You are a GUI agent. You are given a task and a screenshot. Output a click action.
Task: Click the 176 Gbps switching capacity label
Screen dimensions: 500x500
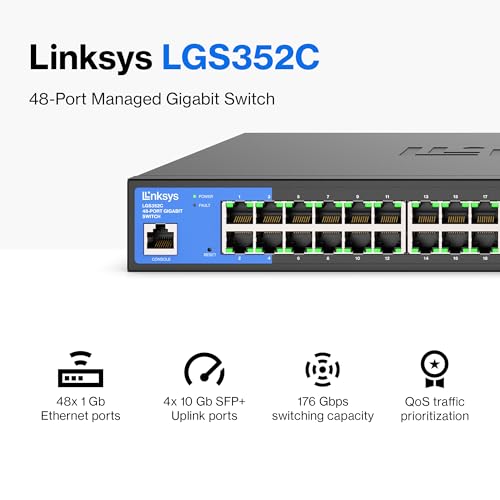coord(323,409)
